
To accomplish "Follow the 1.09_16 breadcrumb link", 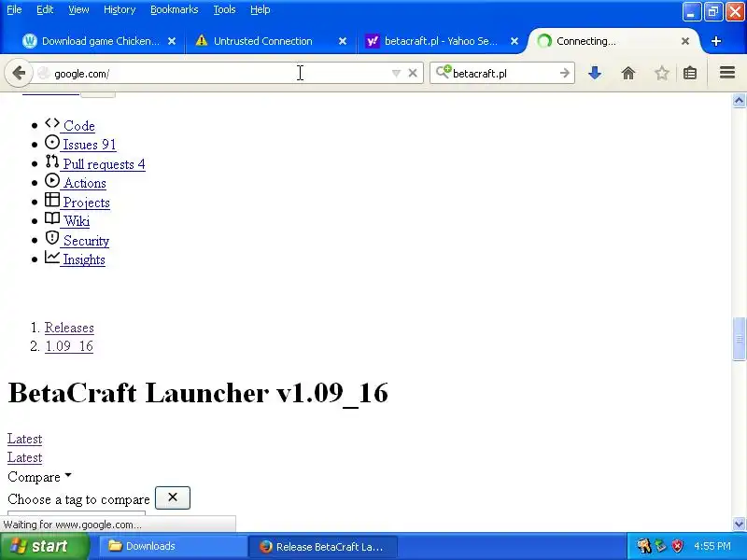I will pyautogui.click(x=69, y=346).
